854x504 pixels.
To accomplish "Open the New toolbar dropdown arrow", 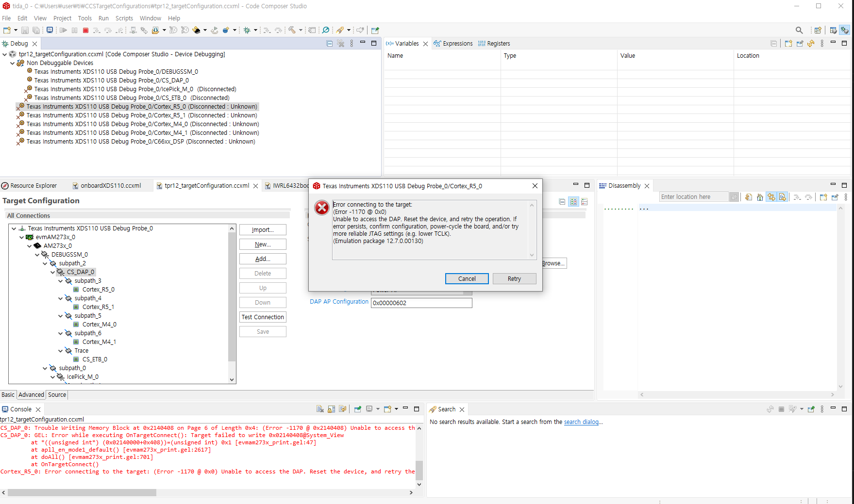I will click(x=16, y=30).
